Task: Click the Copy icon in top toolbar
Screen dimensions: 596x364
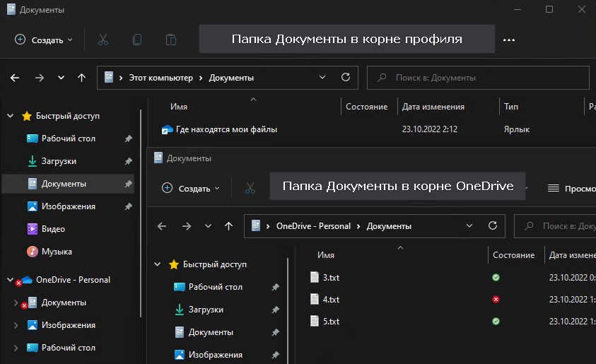Action: [137, 40]
